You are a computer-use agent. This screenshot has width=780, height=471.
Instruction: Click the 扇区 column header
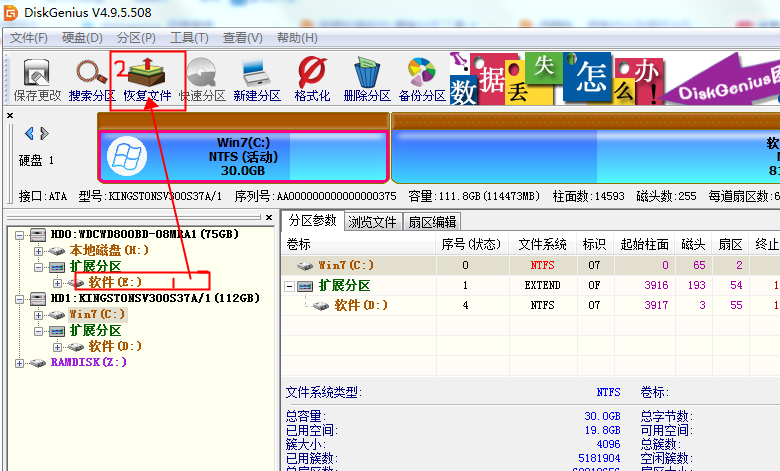[x=730, y=244]
